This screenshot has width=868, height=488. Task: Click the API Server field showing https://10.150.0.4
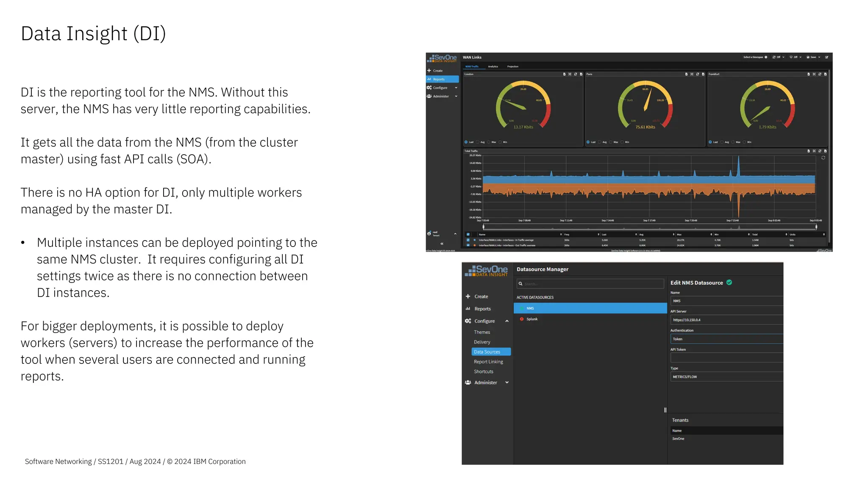pyautogui.click(x=726, y=320)
